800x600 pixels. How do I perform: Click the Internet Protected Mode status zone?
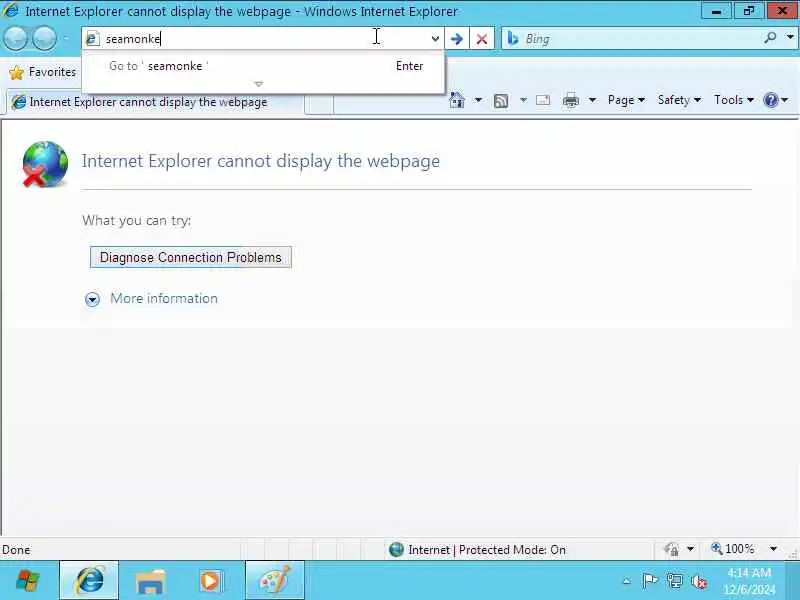coord(478,550)
